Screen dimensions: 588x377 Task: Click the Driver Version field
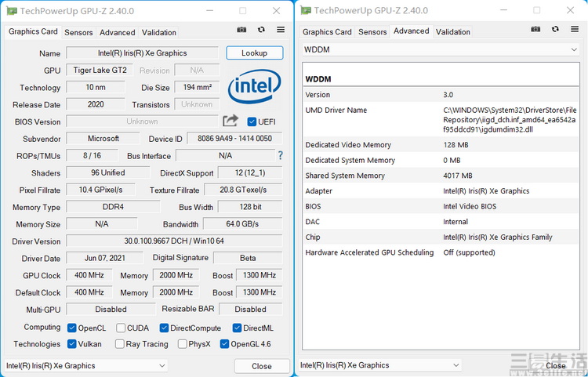[x=174, y=241]
